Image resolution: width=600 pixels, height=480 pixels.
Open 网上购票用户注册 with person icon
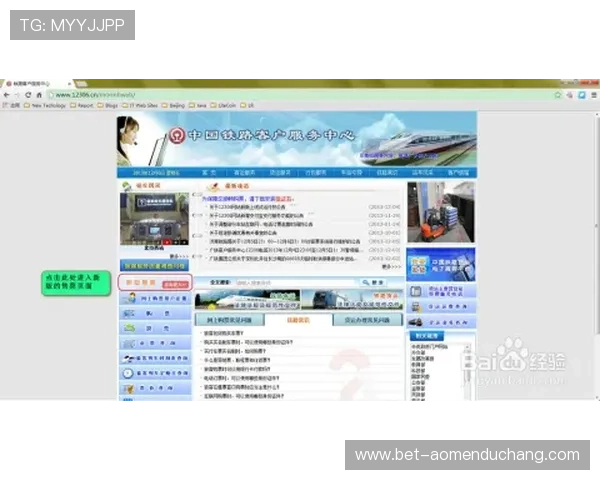coord(155,298)
